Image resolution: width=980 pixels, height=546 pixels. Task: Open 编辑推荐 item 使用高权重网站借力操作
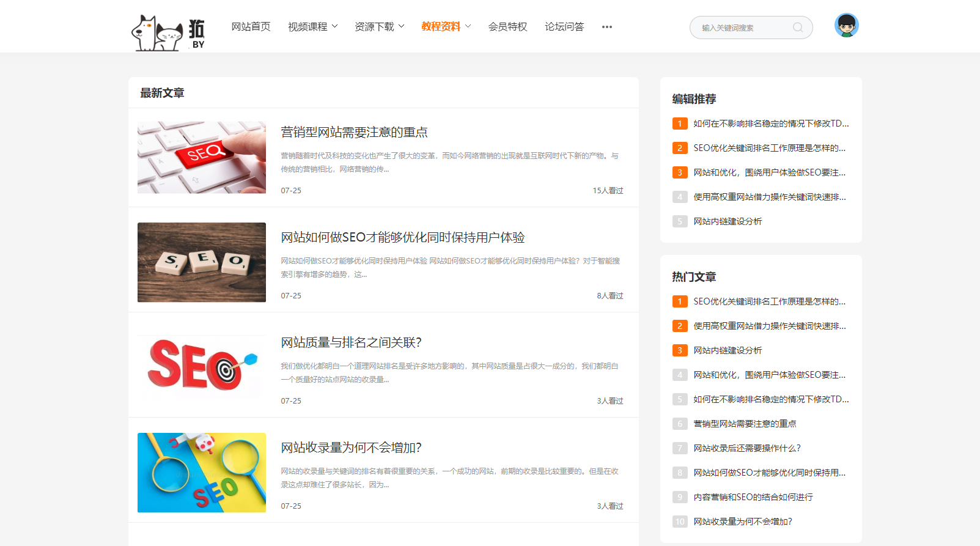(770, 197)
